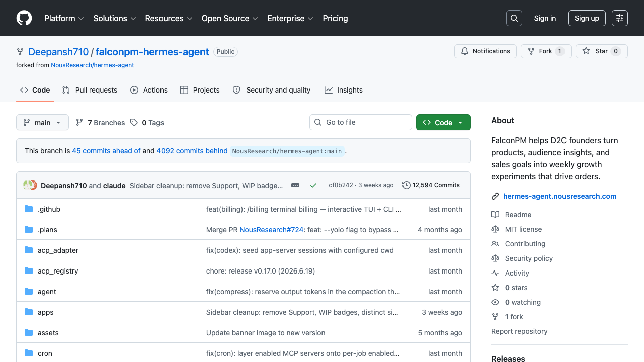Open the Deepansh710 owner link in title
The height and width of the screenshot is (362, 644).
pyautogui.click(x=58, y=52)
